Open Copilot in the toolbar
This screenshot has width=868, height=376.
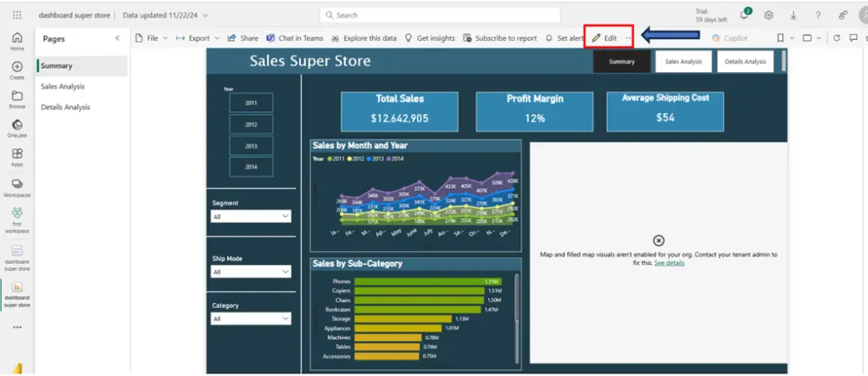point(730,38)
